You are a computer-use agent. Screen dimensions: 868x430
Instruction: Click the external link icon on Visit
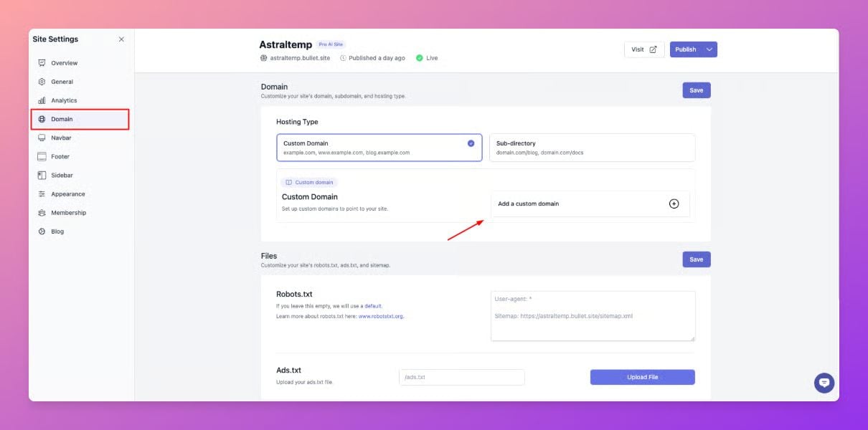(x=653, y=49)
